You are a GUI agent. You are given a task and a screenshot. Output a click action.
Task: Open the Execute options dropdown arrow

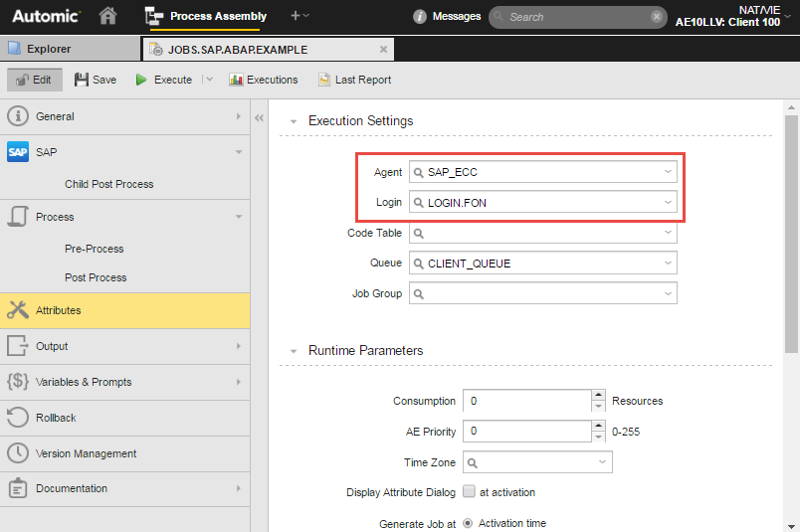tap(209, 80)
